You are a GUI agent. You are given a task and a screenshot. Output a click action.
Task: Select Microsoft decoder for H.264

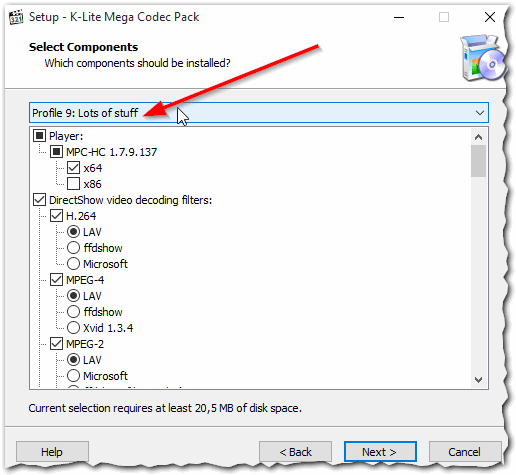[x=73, y=264]
